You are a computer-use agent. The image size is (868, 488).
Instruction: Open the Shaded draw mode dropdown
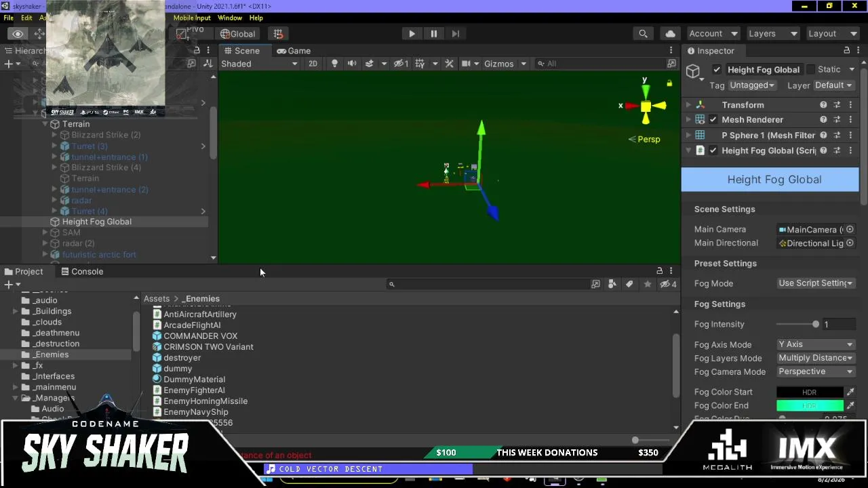(x=259, y=64)
